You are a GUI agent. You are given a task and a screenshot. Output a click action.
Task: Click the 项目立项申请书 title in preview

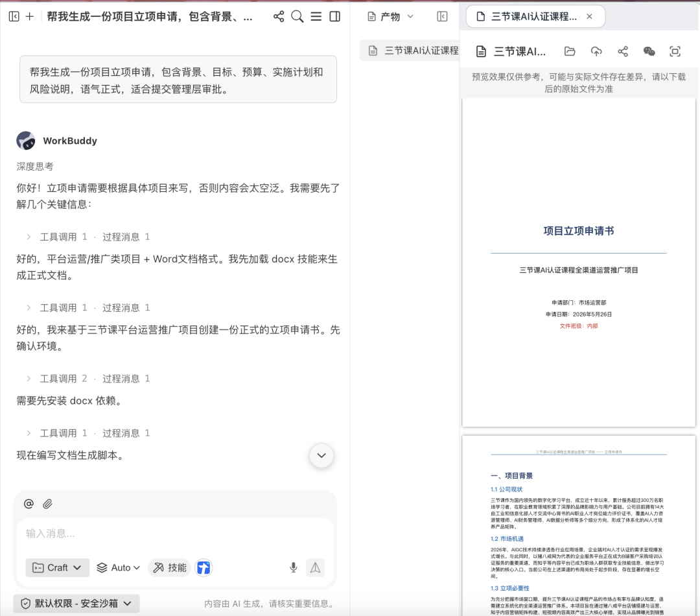click(x=579, y=230)
